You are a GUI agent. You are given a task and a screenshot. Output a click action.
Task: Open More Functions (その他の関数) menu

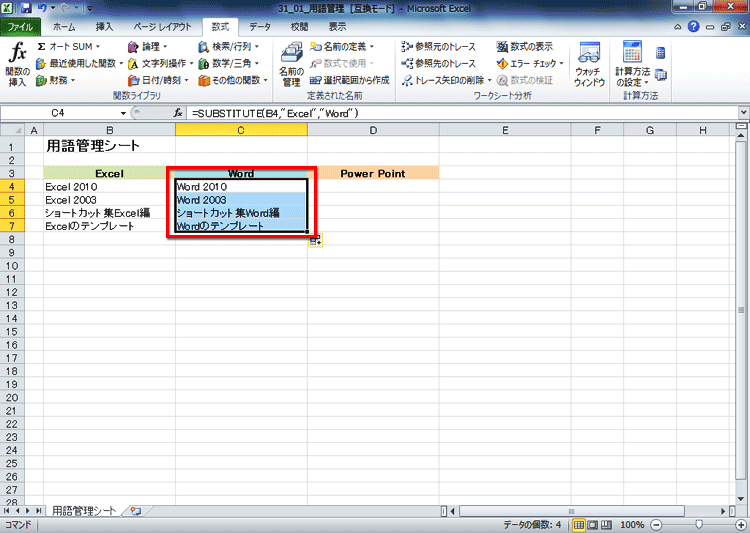(x=233, y=80)
